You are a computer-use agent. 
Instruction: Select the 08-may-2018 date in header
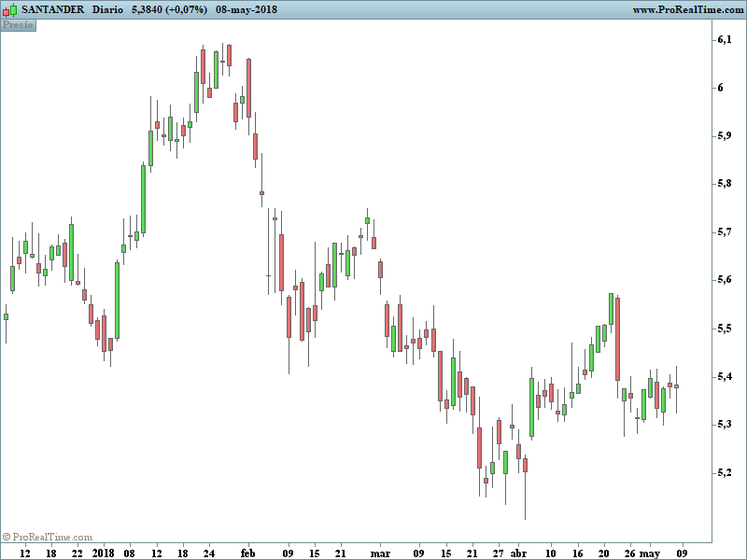pyautogui.click(x=247, y=9)
